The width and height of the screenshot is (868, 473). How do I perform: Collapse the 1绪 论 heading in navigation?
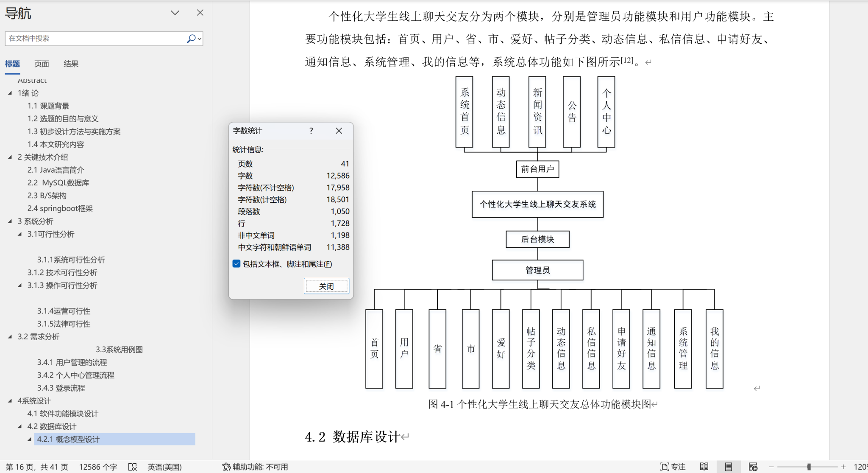click(10, 92)
